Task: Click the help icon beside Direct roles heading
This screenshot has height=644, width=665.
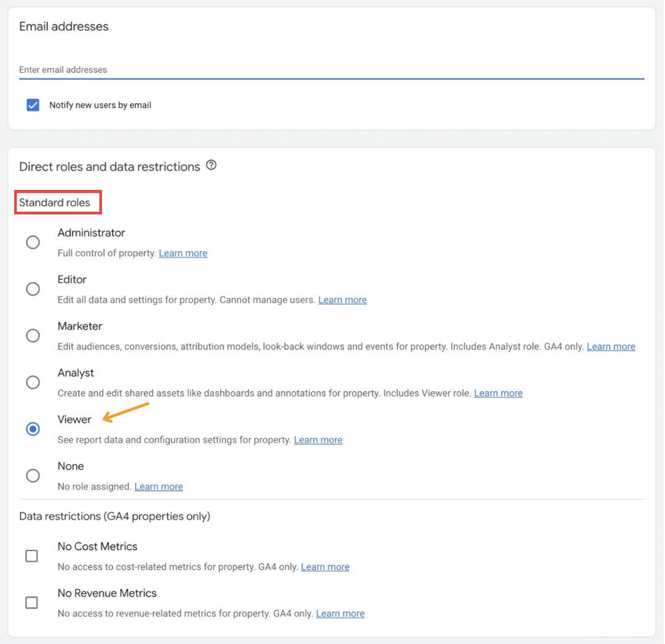Action: 211,165
